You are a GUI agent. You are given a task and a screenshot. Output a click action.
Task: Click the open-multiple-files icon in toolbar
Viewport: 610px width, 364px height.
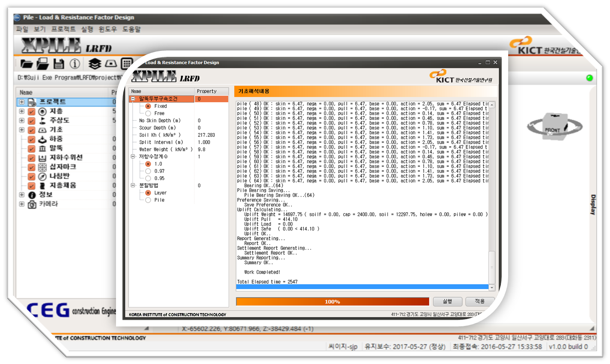click(x=42, y=64)
